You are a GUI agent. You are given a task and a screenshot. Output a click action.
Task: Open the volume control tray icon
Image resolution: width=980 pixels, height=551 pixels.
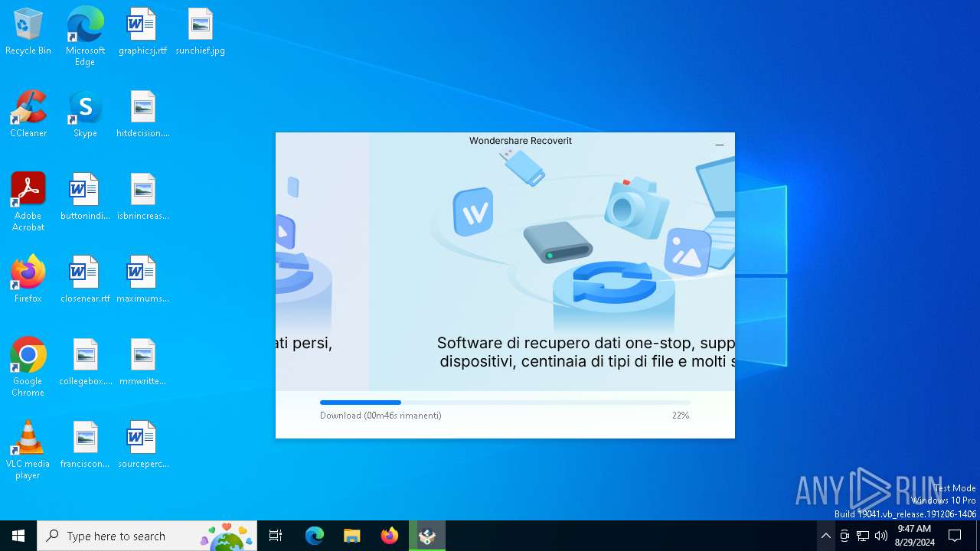coord(881,536)
